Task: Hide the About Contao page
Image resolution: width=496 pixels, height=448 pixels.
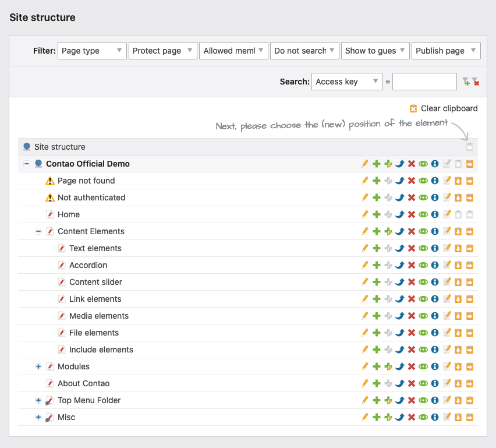Action: point(423,383)
